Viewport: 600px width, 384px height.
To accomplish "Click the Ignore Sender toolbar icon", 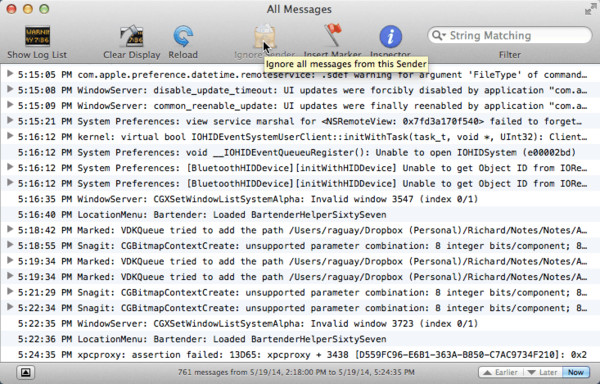I will pyautogui.click(x=265, y=36).
